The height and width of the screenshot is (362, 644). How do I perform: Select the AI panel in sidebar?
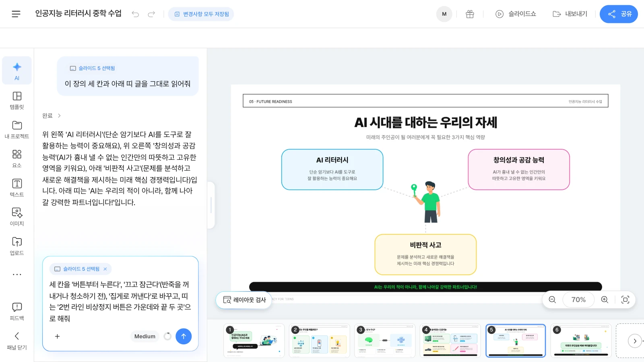coord(17,71)
